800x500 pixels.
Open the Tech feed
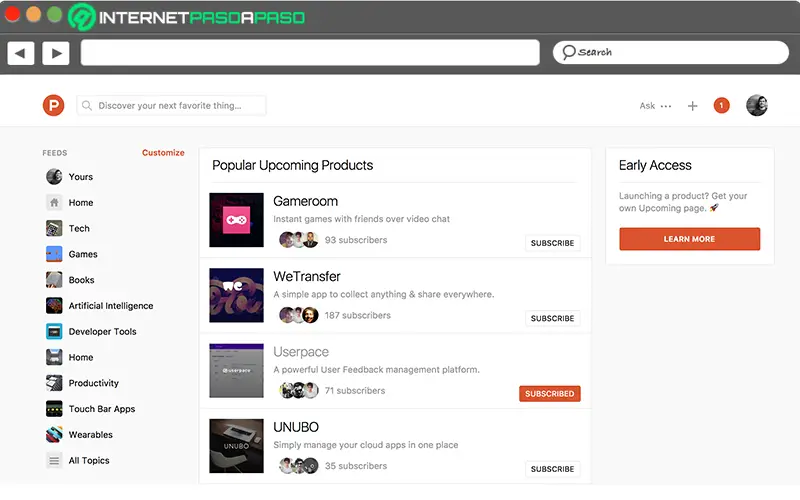point(79,229)
